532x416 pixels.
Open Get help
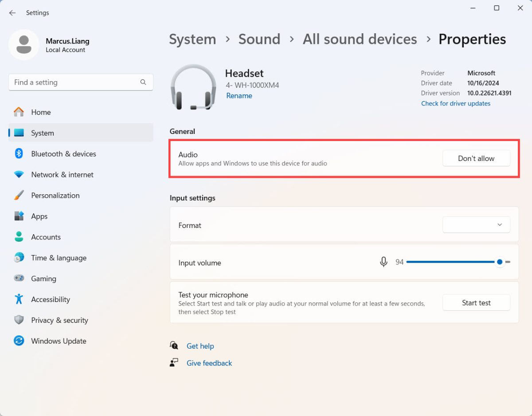pos(200,346)
